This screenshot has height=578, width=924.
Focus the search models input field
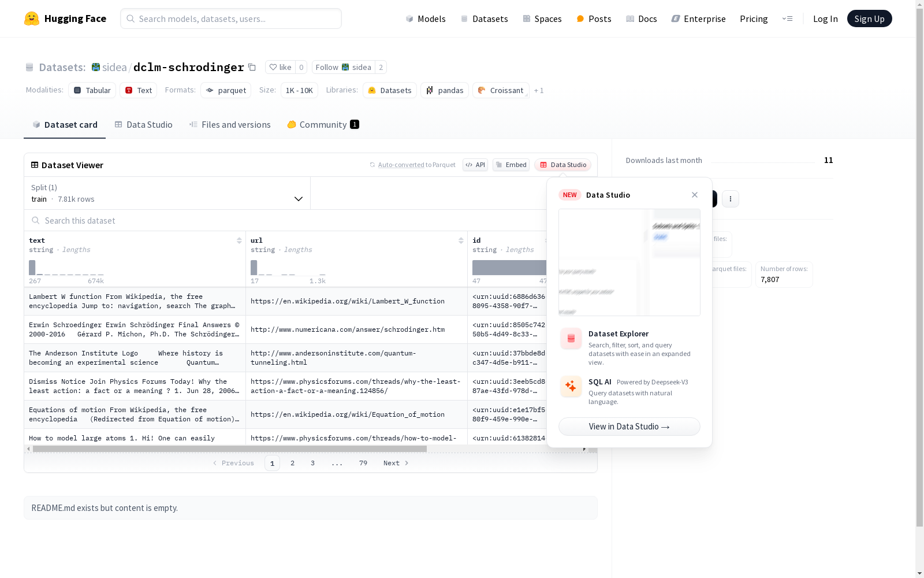click(231, 18)
